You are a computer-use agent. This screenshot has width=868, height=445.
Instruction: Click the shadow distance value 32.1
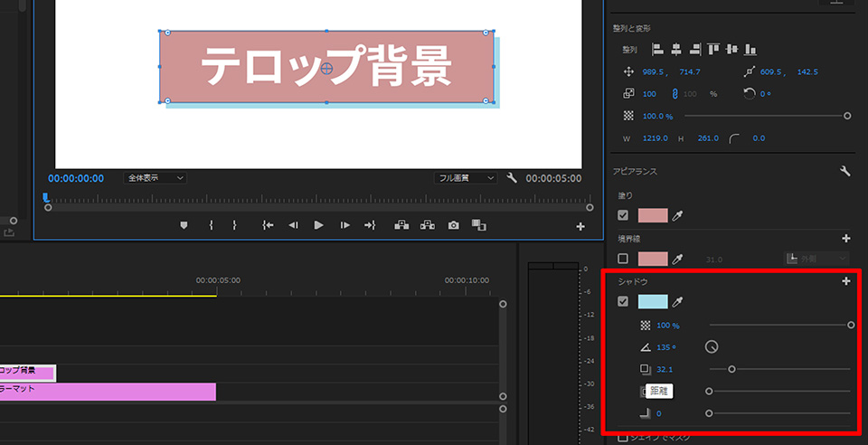(x=665, y=370)
